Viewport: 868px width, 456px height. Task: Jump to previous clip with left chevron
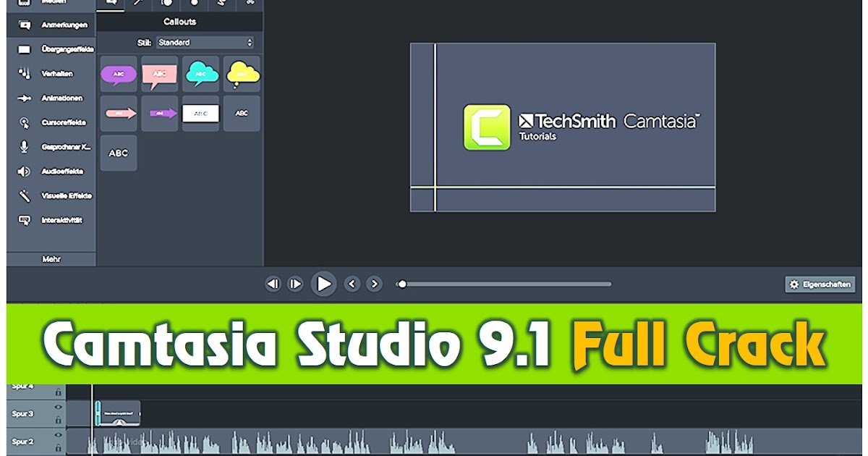352,284
